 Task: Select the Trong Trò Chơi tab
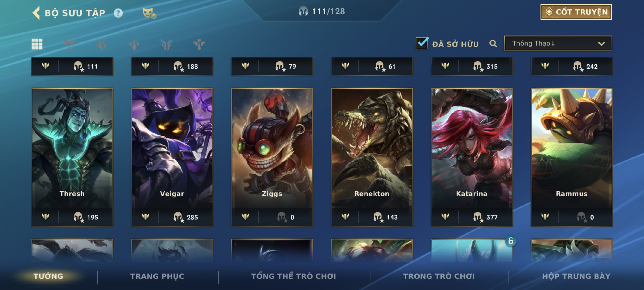pos(439,276)
